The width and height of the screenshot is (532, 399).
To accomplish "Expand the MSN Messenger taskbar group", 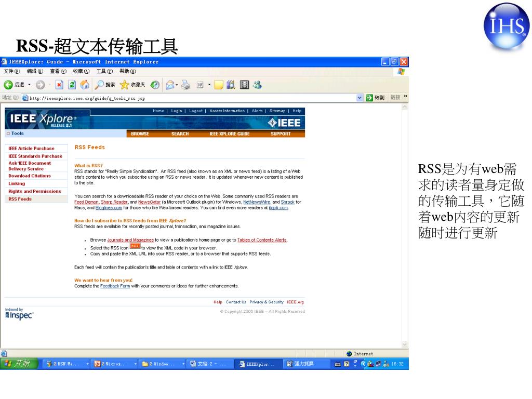I will pos(87,364).
